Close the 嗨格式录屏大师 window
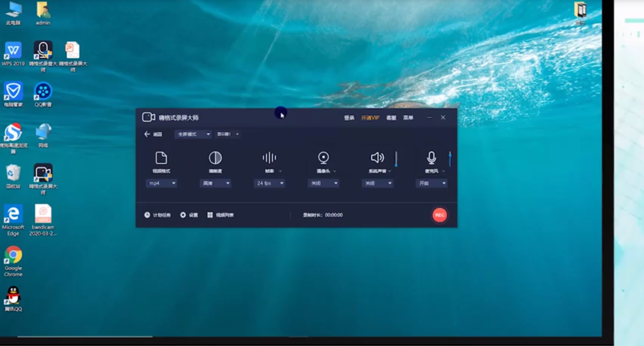Viewport: 644px width, 346px height. [x=443, y=117]
